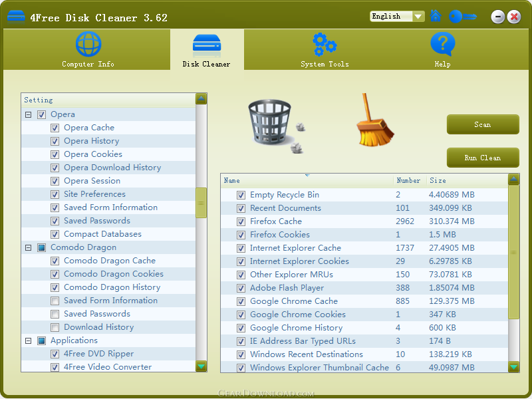Uncheck Opera Cookies checkbox
This screenshot has width=532, height=399.
click(x=55, y=154)
